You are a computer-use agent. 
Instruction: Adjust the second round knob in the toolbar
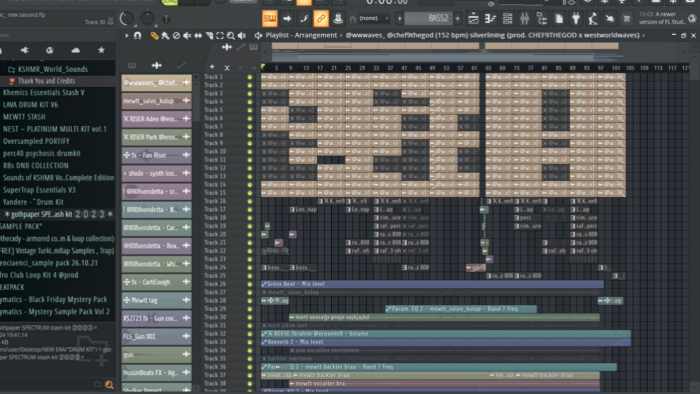pos(147,19)
